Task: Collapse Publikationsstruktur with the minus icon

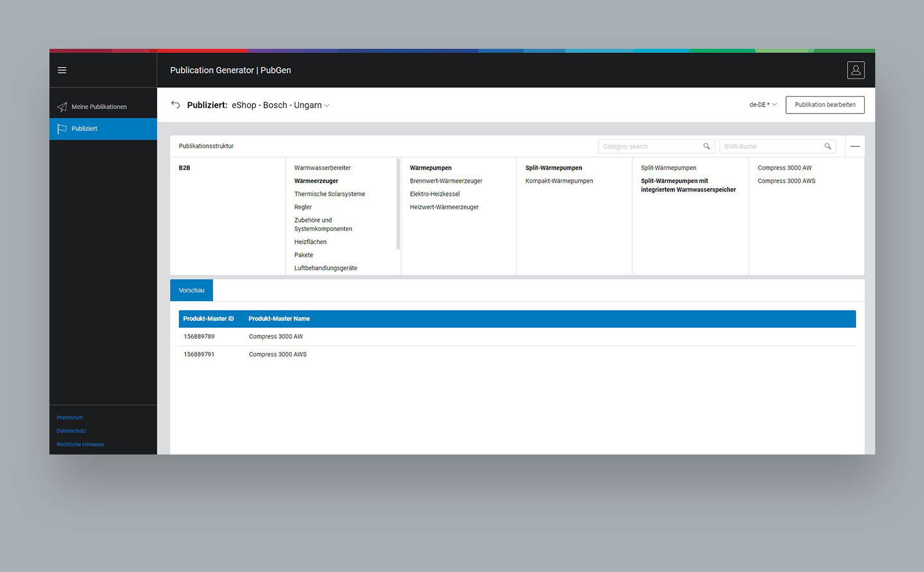Action: click(x=855, y=146)
